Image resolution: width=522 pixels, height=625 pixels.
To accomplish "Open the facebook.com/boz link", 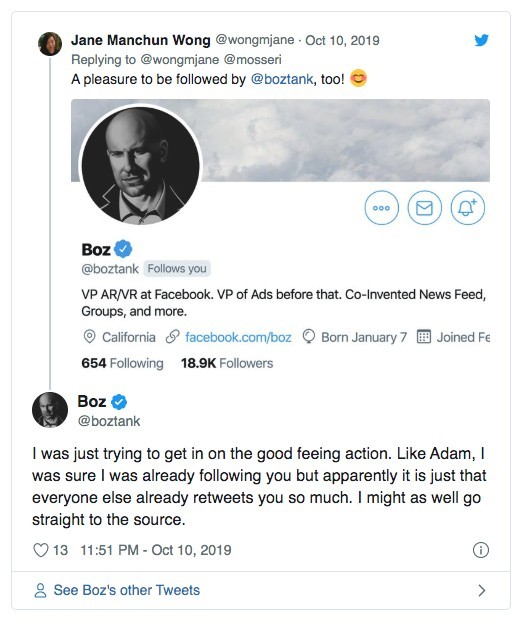I will tap(238, 337).
